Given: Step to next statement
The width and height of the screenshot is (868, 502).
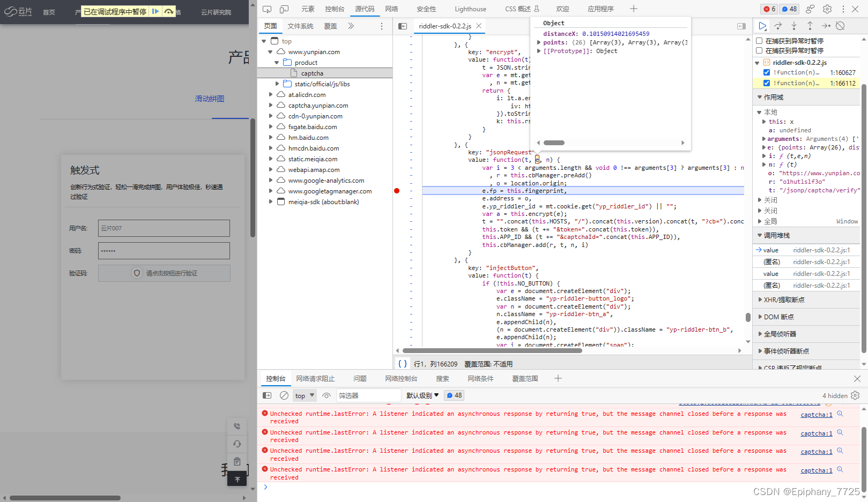Looking at the screenshot, I should click(x=826, y=26).
